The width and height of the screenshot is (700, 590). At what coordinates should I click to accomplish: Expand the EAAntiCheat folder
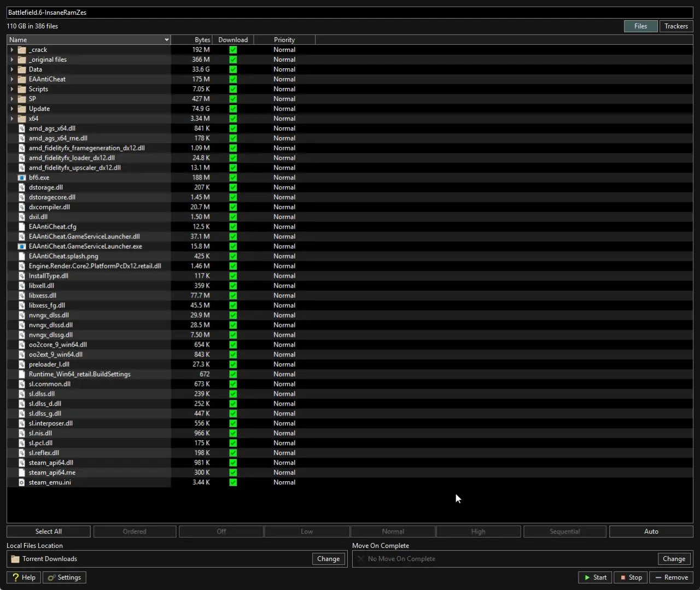[x=12, y=79]
